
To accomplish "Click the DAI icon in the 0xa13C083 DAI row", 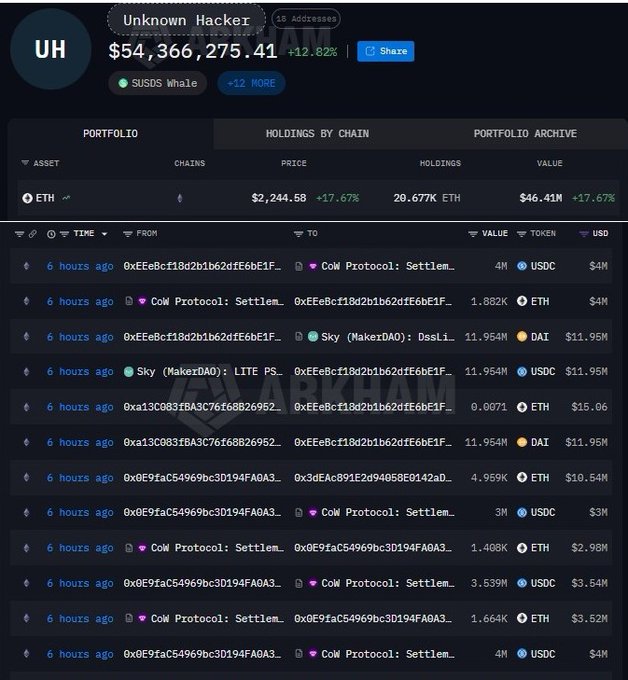I will point(522,442).
